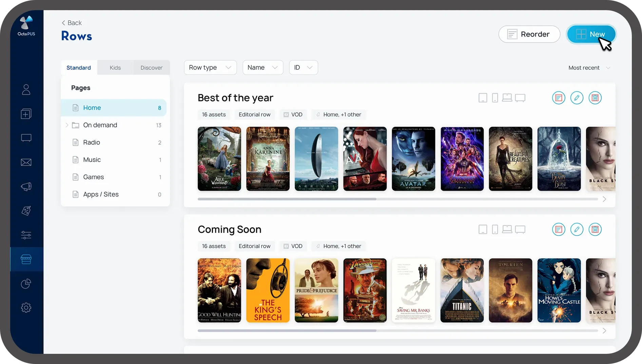Viewport: 642px width, 364px height.
Task: Open the Arrival poster
Action: click(x=316, y=159)
